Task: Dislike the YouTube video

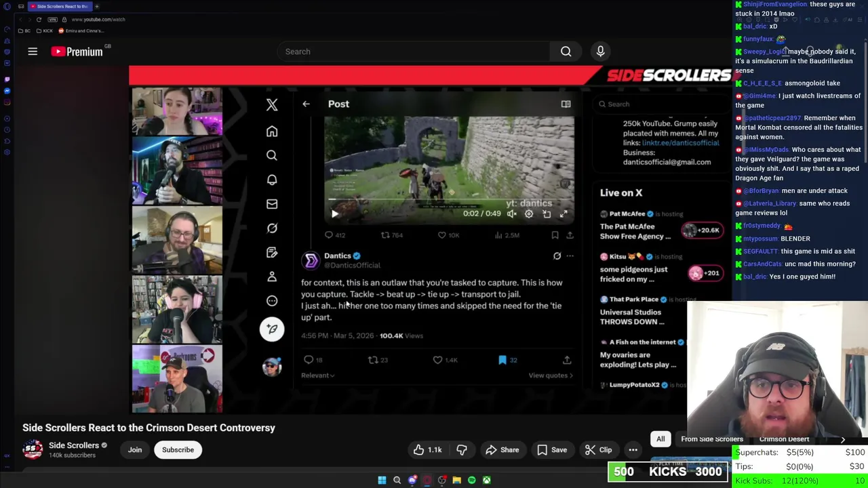Action: pyautogui.click(x=462, y=450)
